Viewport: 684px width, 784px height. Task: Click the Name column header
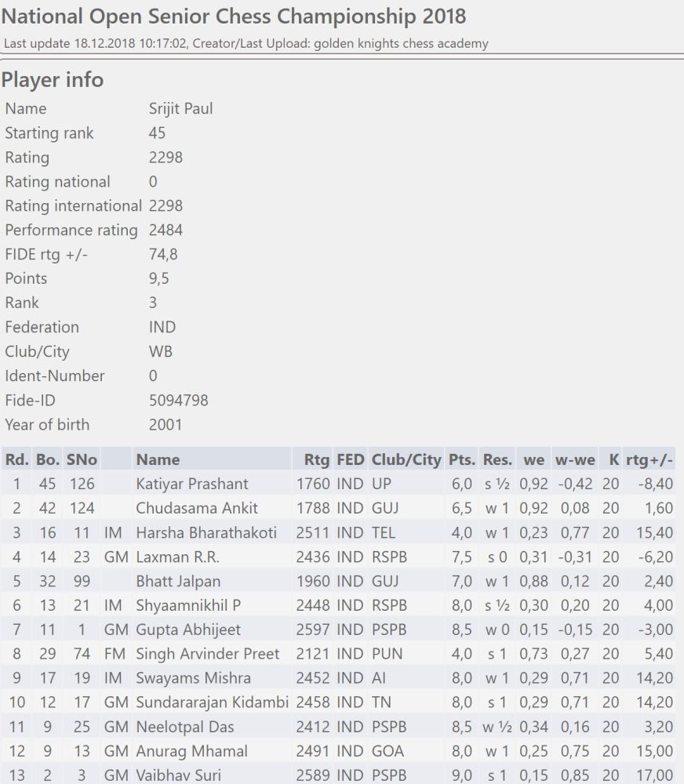coord(158,459)
